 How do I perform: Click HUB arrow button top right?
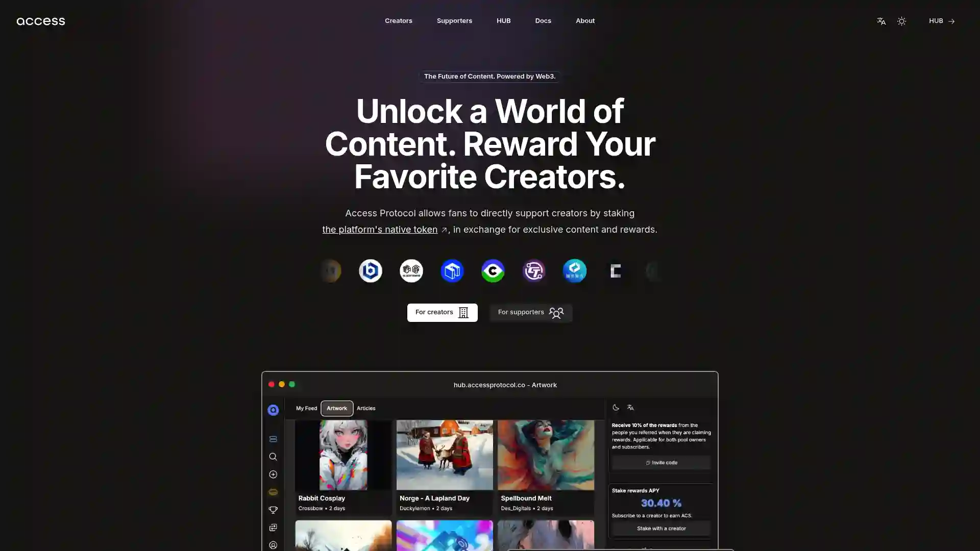click(941, 21)
